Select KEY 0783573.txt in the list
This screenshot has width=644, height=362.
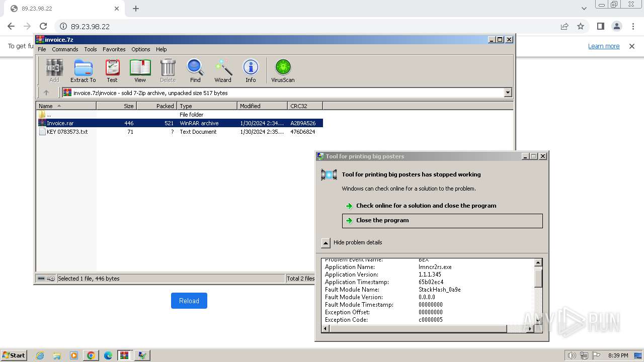(180, 132)
